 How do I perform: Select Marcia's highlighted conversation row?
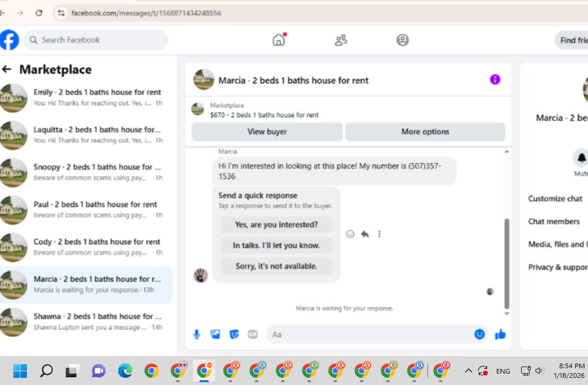click(x=86, y=285)
